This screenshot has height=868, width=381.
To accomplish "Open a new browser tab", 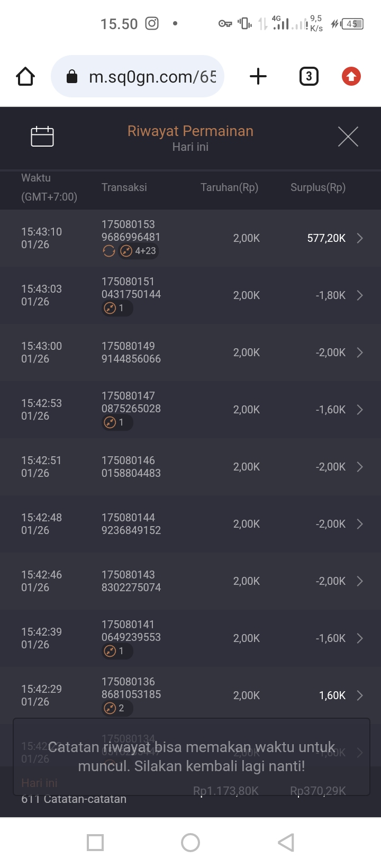I will [258, 77].
